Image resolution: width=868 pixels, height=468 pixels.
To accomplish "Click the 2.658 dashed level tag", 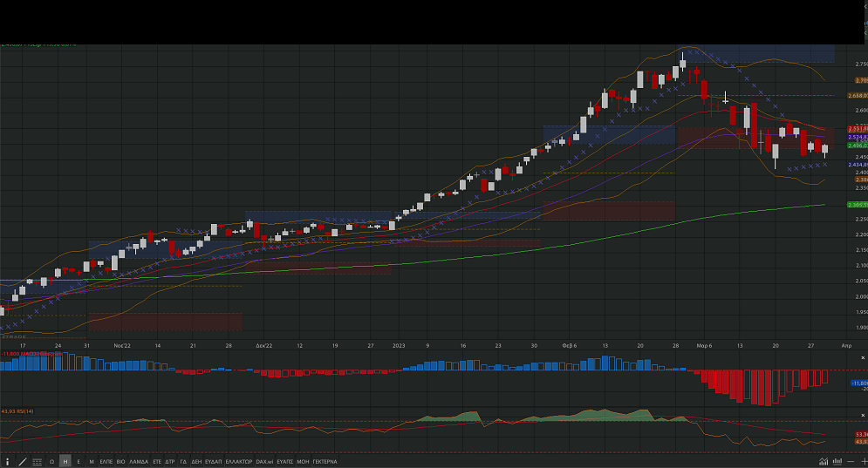I will point(858,96).
